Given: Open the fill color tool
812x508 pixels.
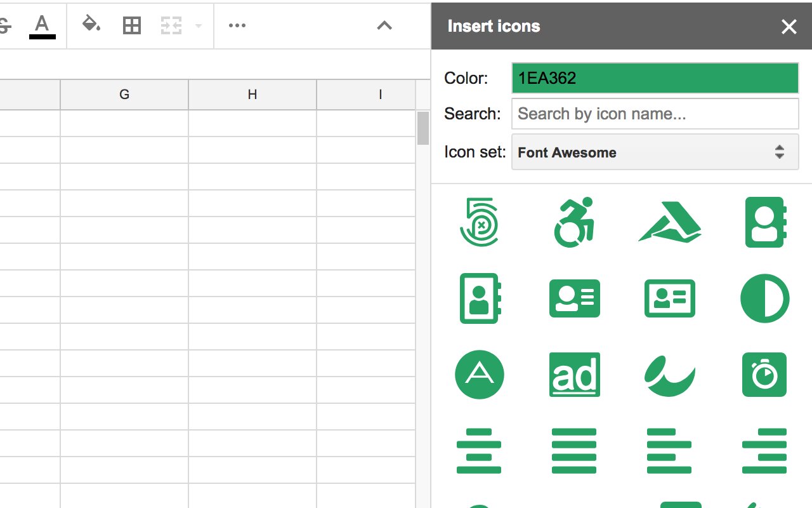Looking at the screenshot, I should click(91, 25).
